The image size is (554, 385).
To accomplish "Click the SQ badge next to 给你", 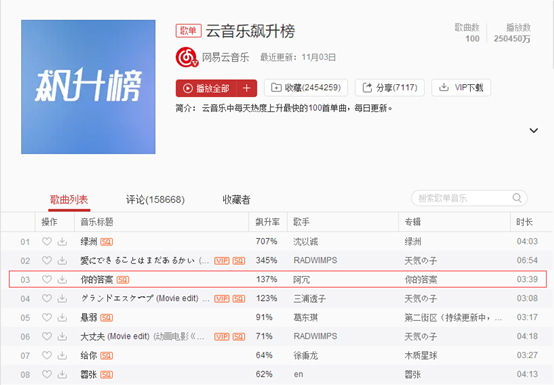I will click(x=106, y=356).
